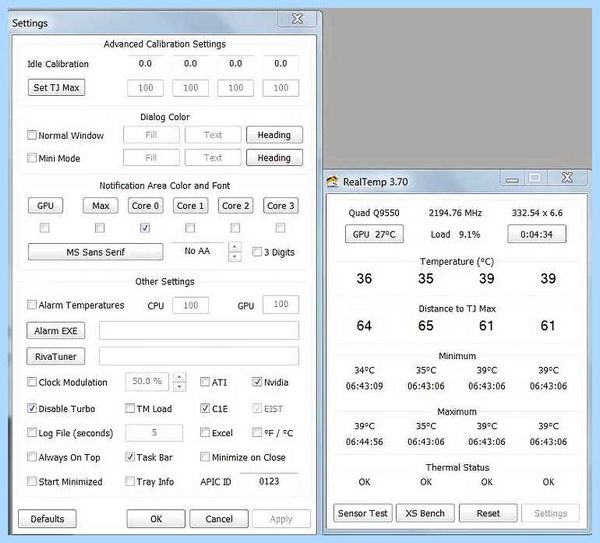The width and height of the screenshot is (600, 543).
Task: Uncheck the Nvidia checkbox
Action: point(257,382)
